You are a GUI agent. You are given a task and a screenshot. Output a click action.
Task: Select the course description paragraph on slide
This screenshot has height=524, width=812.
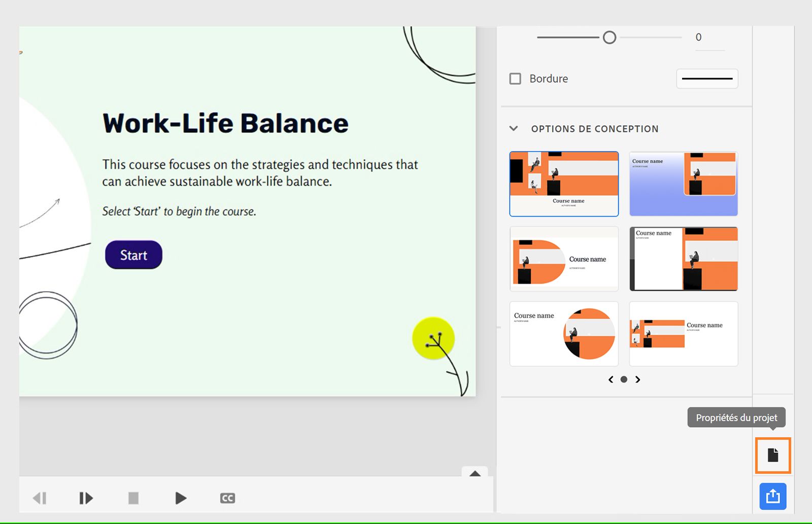(260, 173)
